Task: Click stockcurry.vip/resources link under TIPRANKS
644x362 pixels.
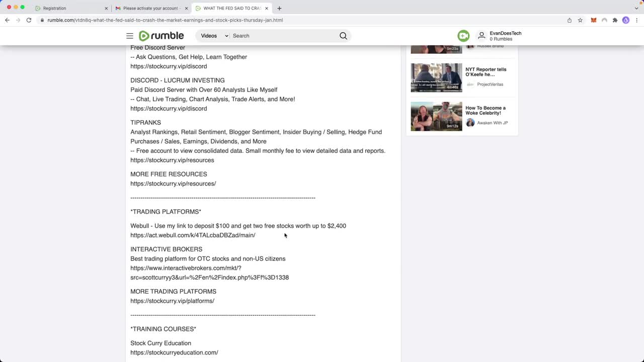Action: pyautogui.click(x=172, y=160)
